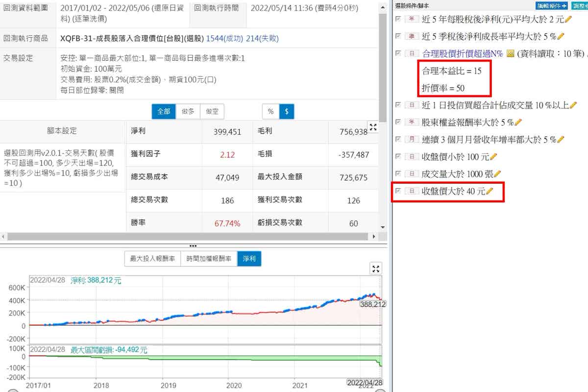Switch display to percent (%) mode

(x=270, y=112)
